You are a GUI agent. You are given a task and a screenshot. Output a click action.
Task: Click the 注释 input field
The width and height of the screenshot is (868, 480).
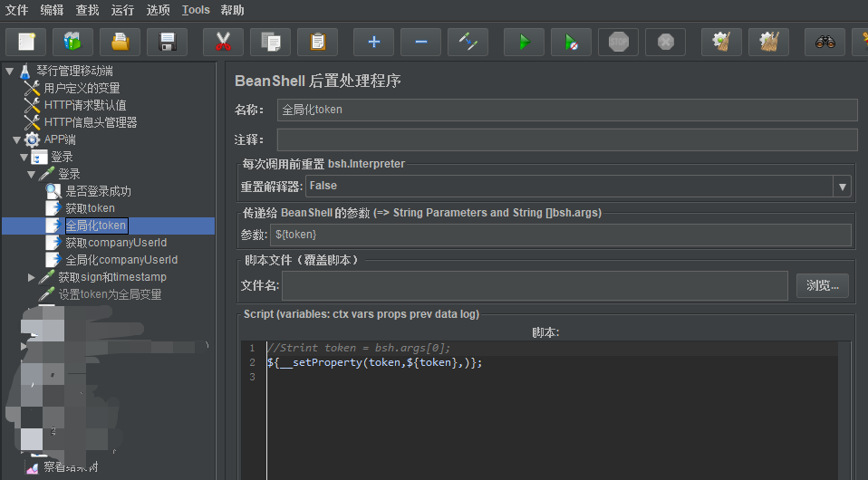[567, 139]
